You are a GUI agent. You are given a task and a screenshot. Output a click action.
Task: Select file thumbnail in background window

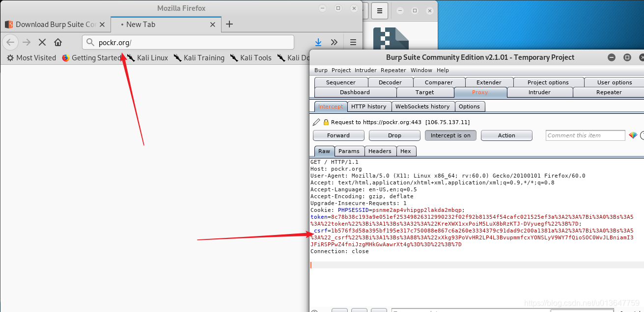[391, 38]
